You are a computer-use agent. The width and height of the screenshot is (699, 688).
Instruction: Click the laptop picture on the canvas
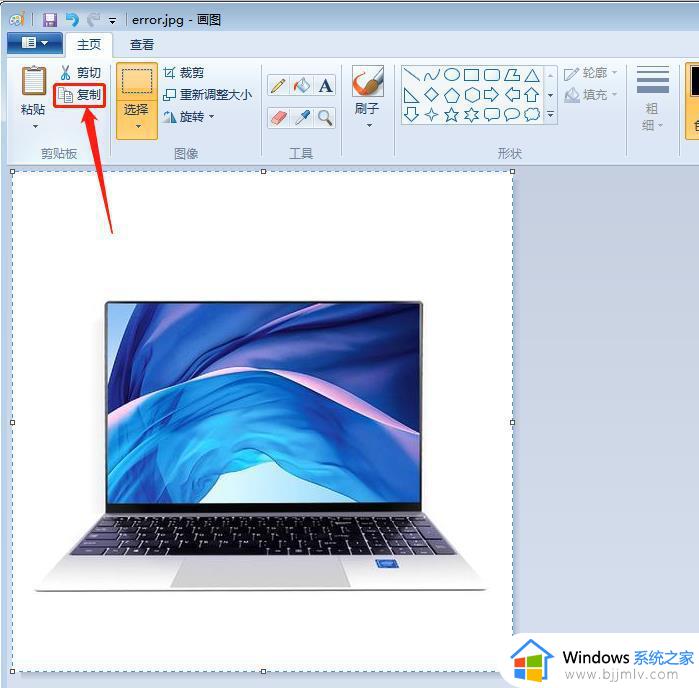point(261,446)
